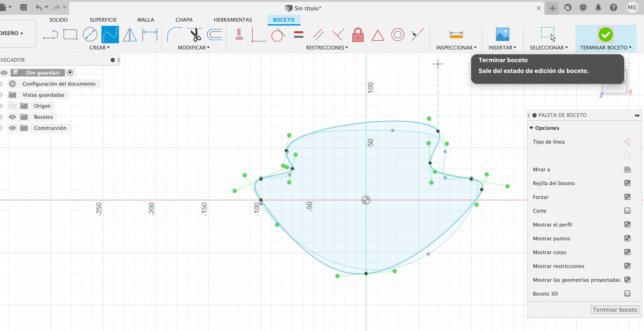This screenshot has height=331, width=644.
Task: Apply Midpoint triangle constraint
Action: click(378, 35)
